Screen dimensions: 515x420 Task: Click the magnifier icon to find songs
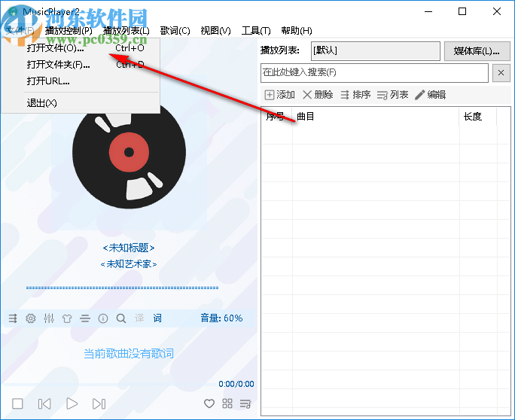pyautogui.click(x=121, y=318)
